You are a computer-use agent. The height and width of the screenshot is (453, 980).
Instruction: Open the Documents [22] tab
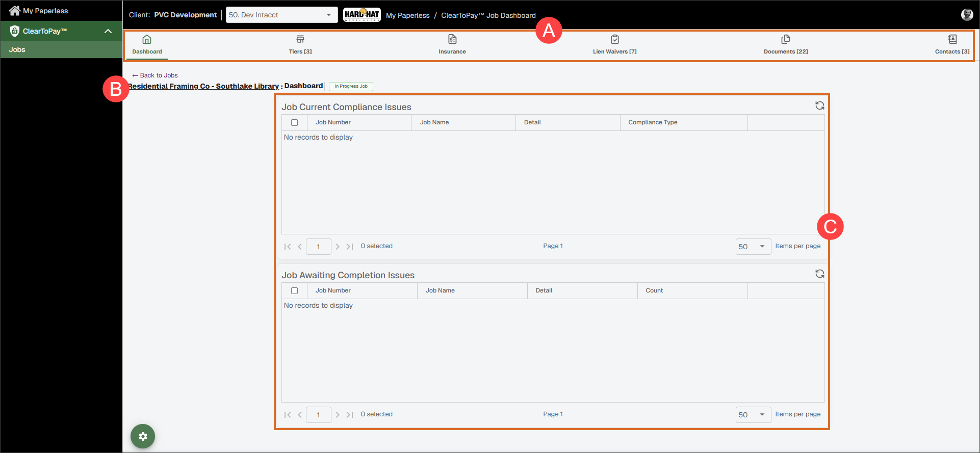[786, 45]
